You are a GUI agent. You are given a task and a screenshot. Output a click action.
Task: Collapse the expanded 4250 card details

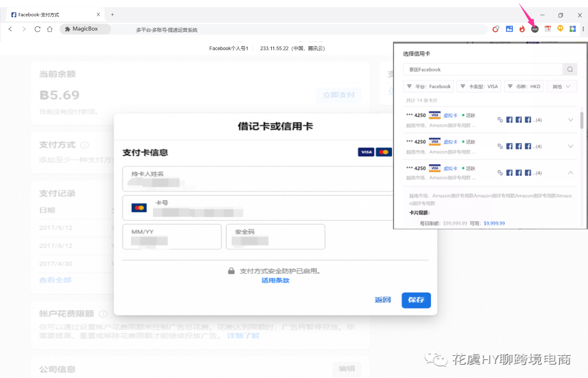coord(571,173)
